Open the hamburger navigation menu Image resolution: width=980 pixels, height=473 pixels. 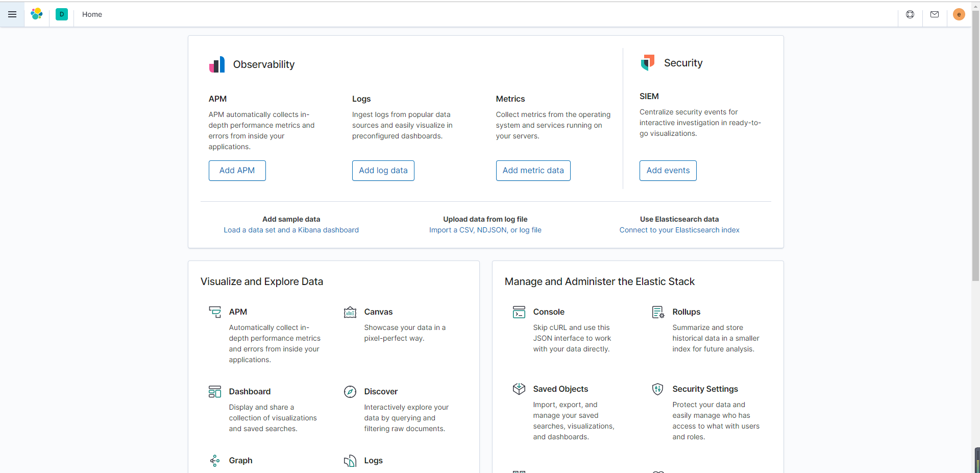pos(12,14)
